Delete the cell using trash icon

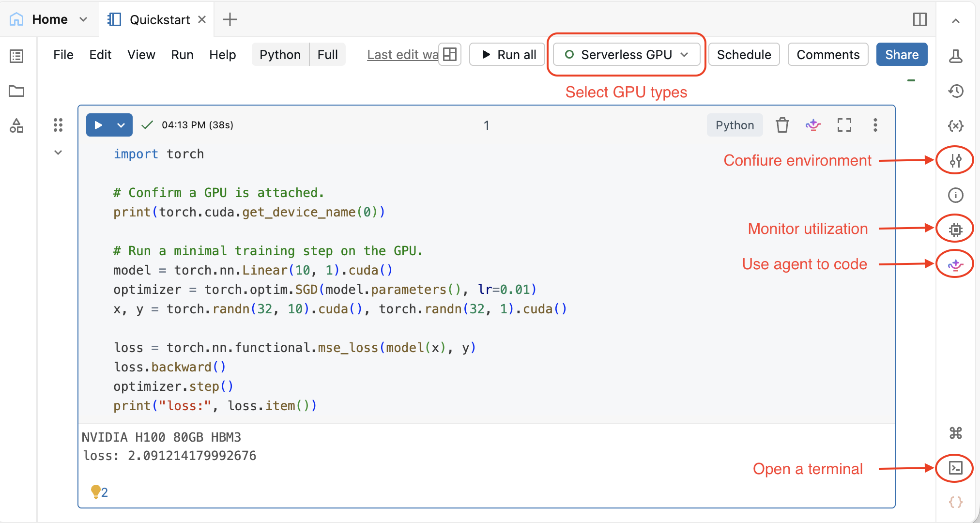pyautogui.click(x=782, y=125)
